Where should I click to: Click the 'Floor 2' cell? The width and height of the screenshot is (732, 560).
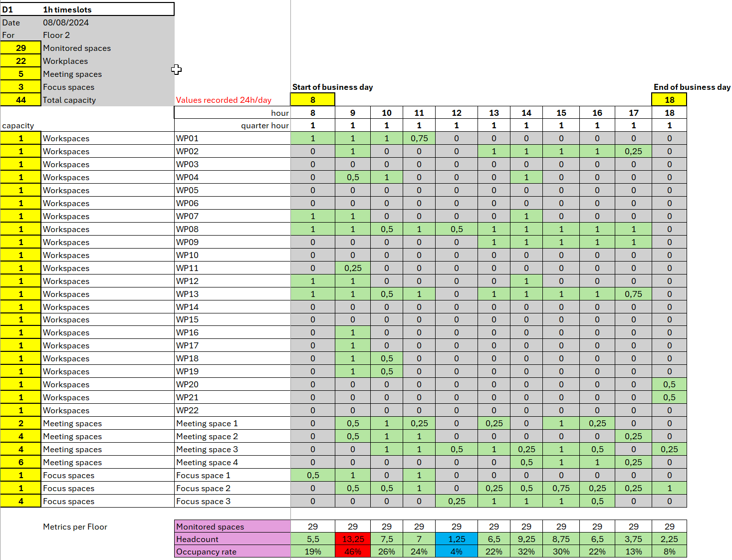coord(108,35)
